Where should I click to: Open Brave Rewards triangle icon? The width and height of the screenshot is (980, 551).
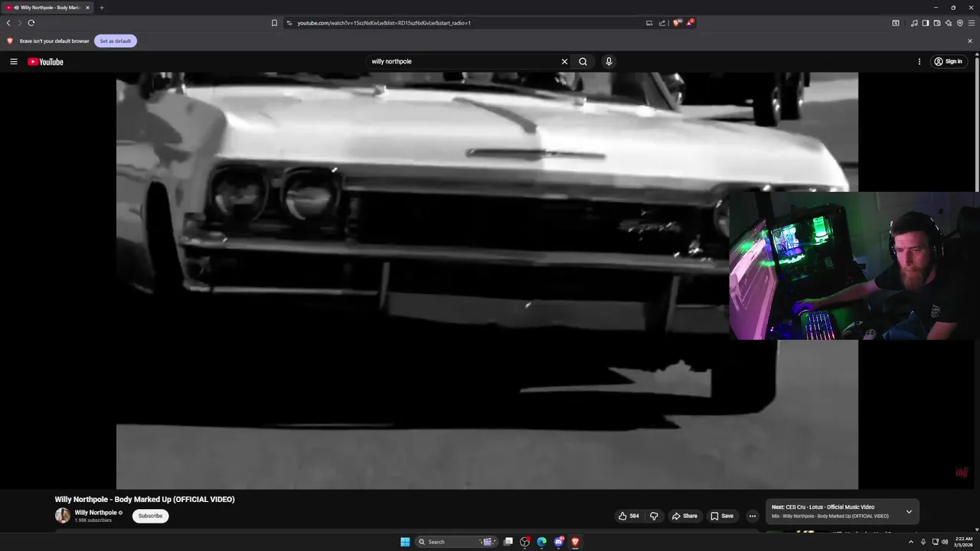689,23
